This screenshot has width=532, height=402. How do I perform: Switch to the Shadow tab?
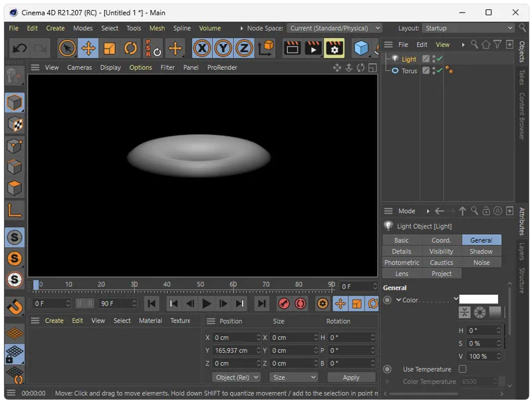click(x=481, y=252)
